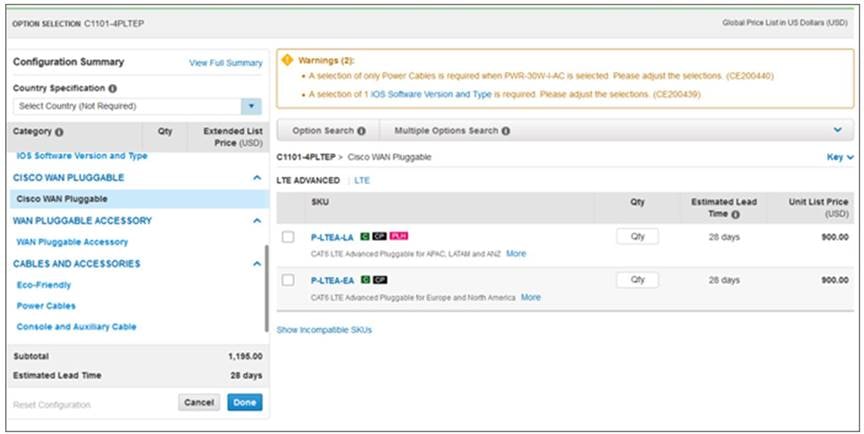Open WAN Pluggable Accessory category
The image size is (864, 434).
[72, 242]
